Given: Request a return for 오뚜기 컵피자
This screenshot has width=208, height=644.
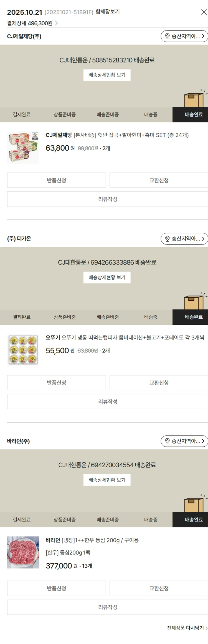Looking at the screenshot, I should coord(56,383).
